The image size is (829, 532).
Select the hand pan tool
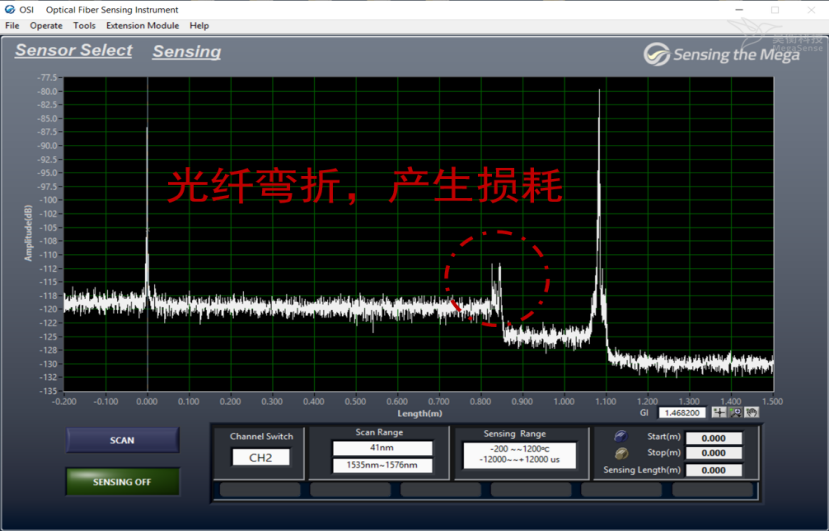[x=751, y=412]
